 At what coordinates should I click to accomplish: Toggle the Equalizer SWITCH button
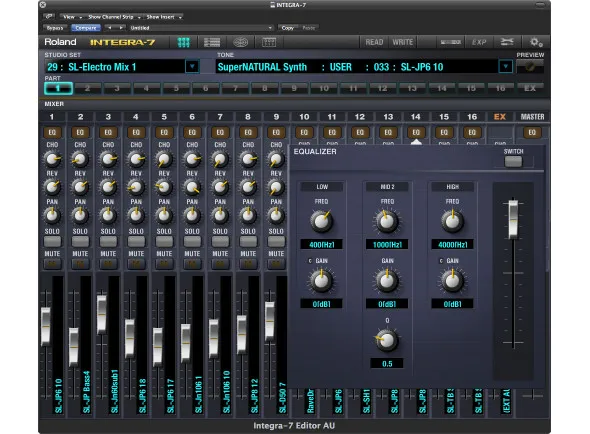[513, 162]
